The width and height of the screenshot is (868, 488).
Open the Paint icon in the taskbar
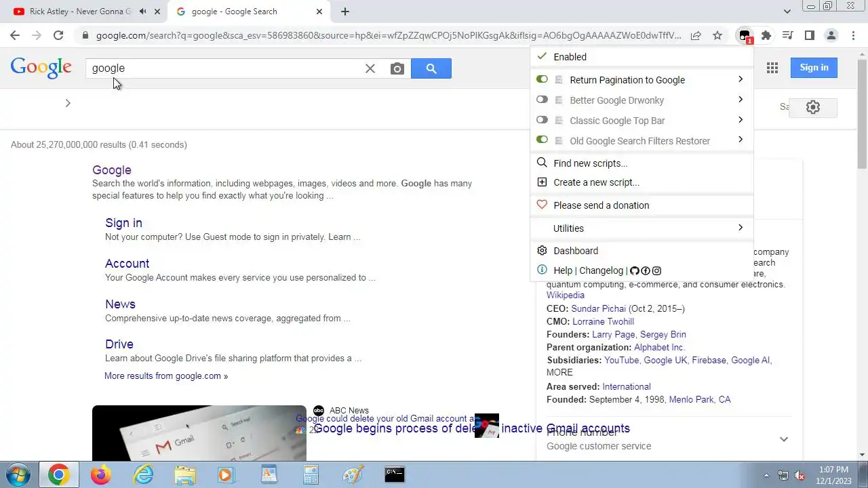[x=353, y=474]
